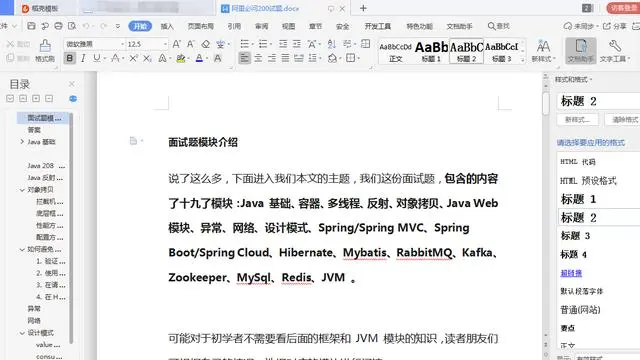640x360 pixels.
Task: Apply the 标题 1 style from ribbon gallery
Action: click(431, 51)
